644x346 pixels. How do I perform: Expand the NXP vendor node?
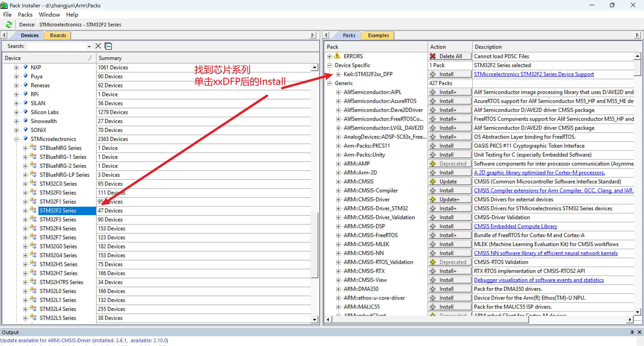point(16,68)
